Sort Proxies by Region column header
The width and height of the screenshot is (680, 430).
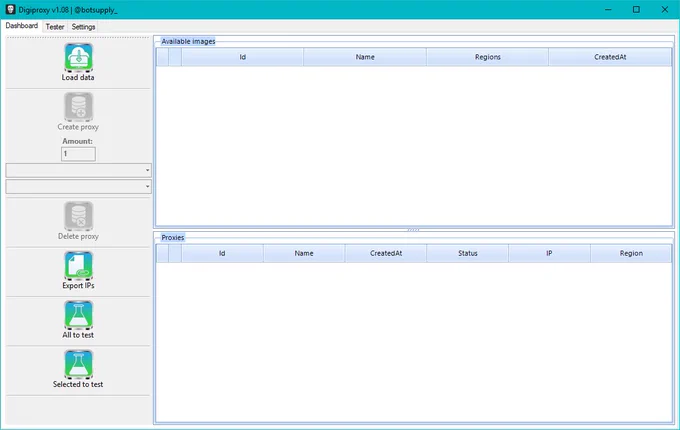pos(631,253)
